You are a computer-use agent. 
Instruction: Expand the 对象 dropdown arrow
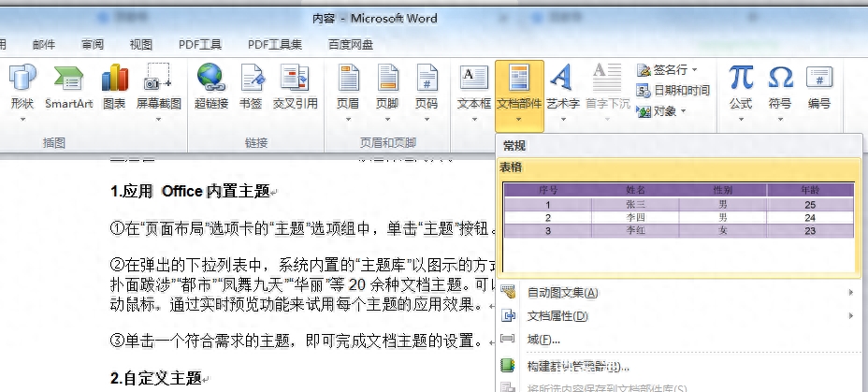684,111
